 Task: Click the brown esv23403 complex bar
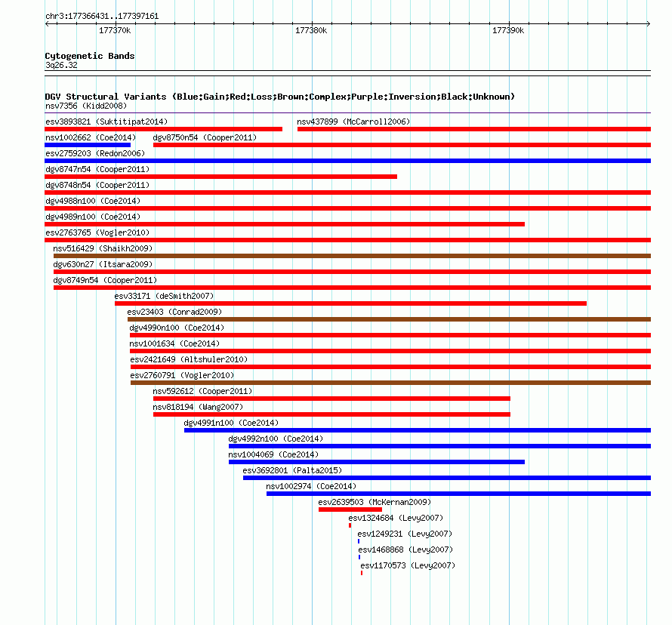pyautogui.click(x=389, y=319)
